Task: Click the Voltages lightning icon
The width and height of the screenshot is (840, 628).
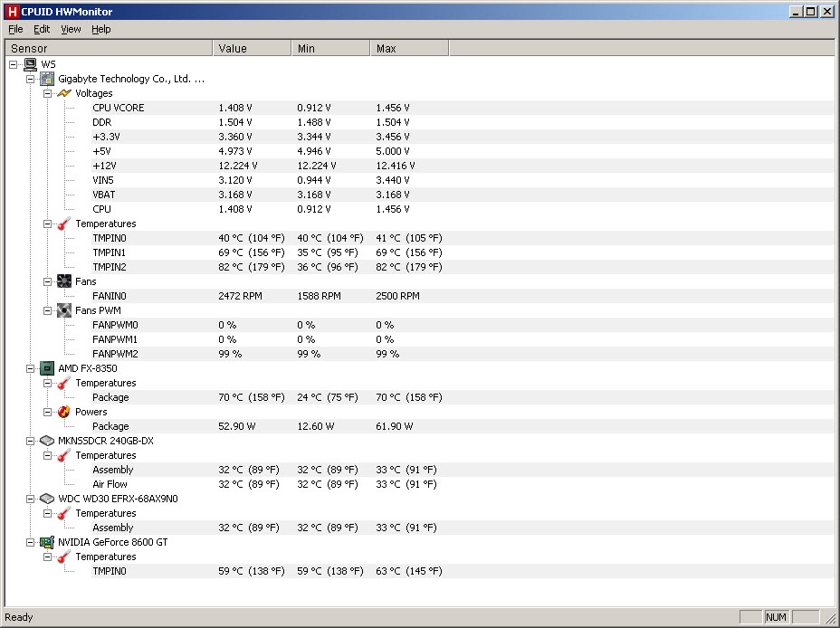Action: click(64, 93)
